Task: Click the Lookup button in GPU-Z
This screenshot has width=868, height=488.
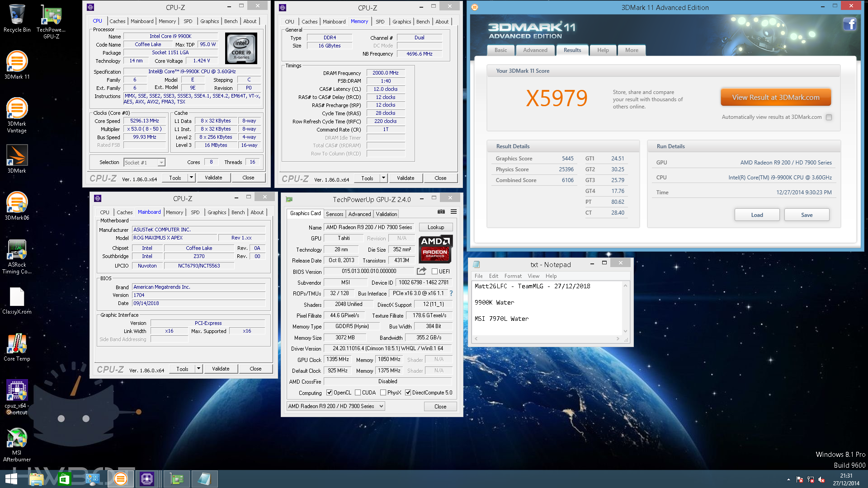Action: [436, 227]
